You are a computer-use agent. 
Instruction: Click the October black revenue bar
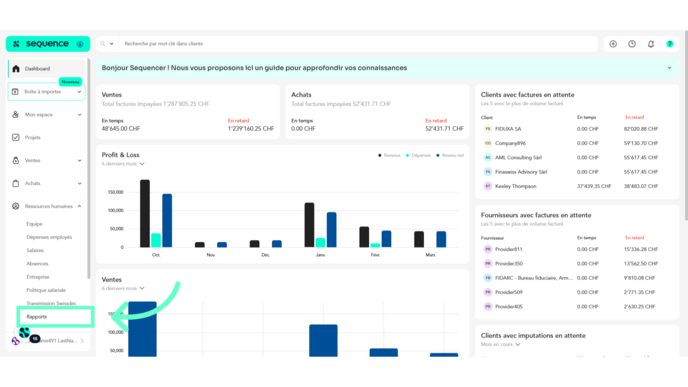click(145, 213)
